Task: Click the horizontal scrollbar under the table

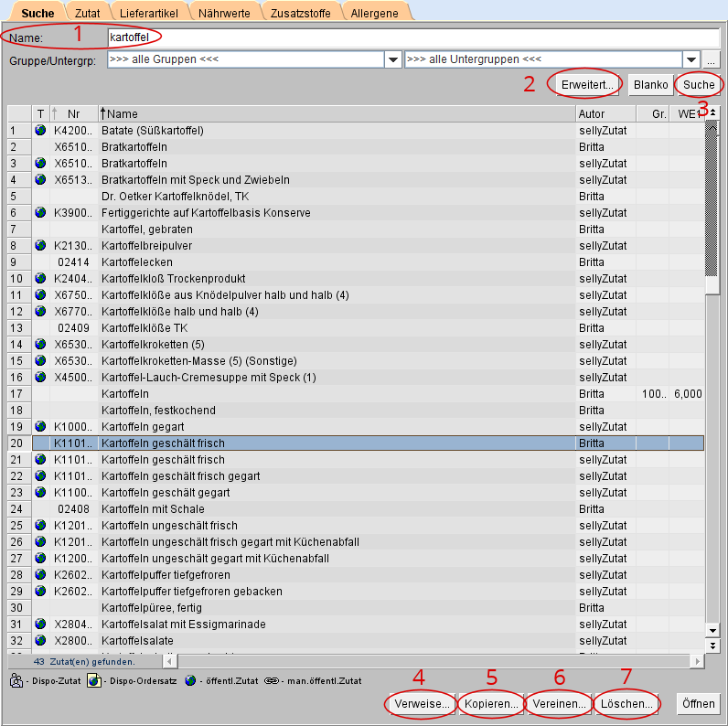Action: (439, 660)
